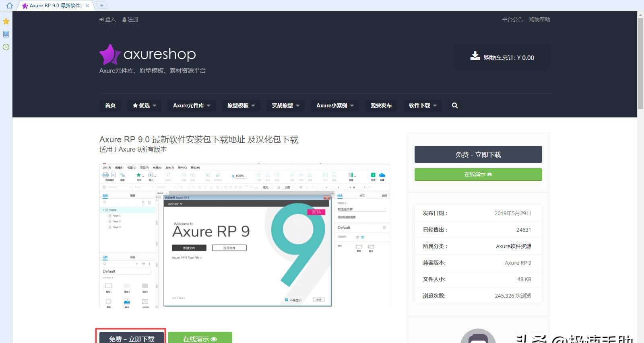Click the 2019年5月29日 publish date

[513, 213]
